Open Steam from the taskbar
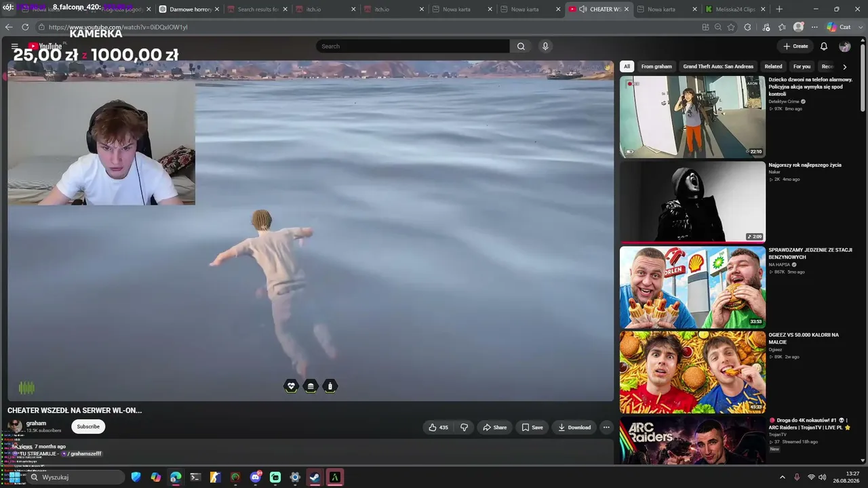The width and height of the screenshot is (868, 488). tap(315, 477)
